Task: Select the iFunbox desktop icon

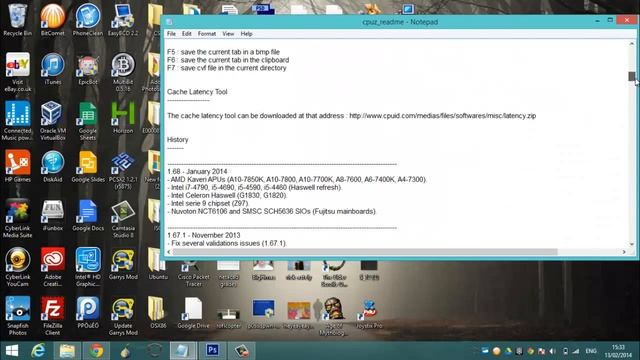Action: (53, 215)
